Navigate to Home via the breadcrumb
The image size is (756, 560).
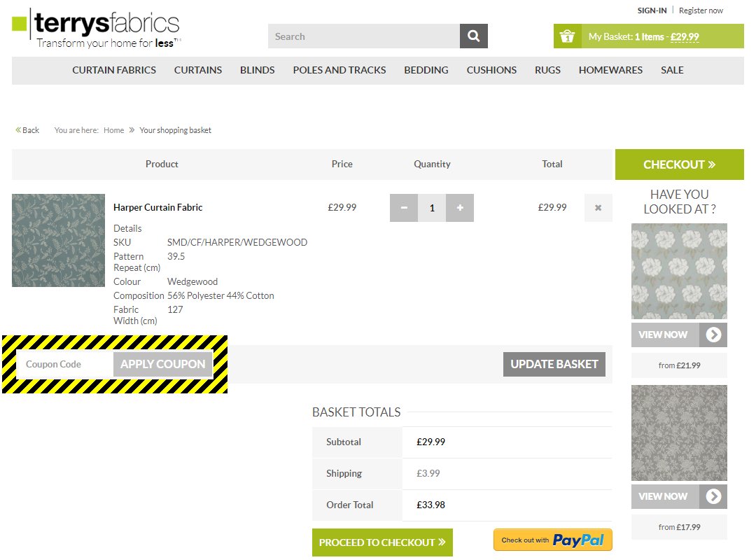pos(113,129)
